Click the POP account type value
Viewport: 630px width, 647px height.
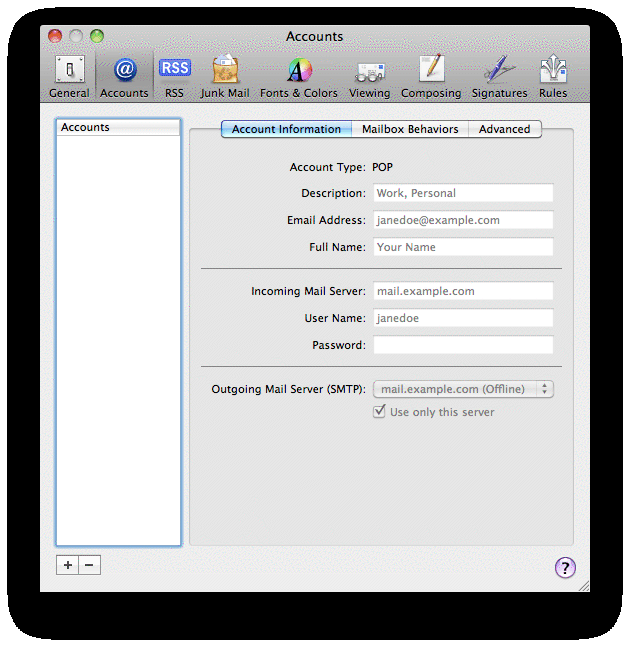(382, 167)
